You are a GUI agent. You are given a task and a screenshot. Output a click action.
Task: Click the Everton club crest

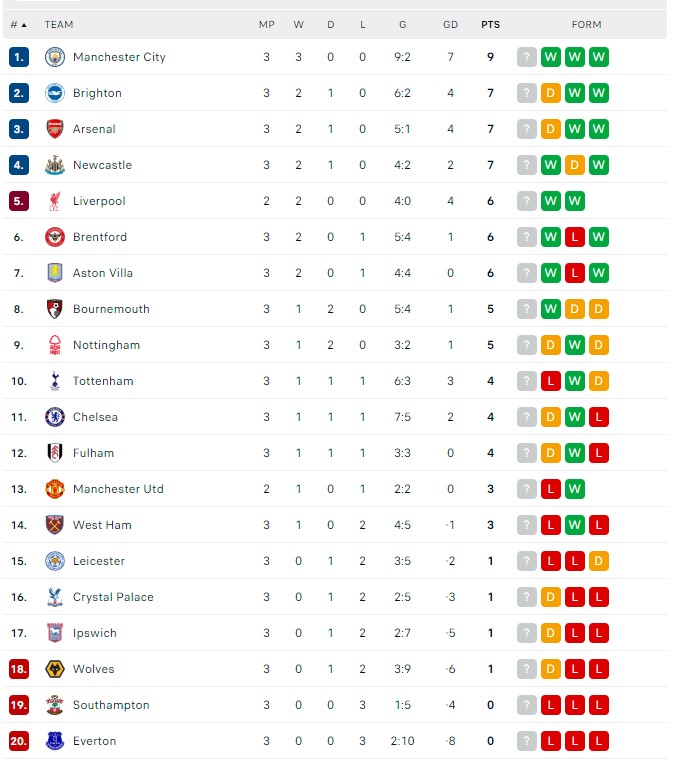click(x=54, y=741)
